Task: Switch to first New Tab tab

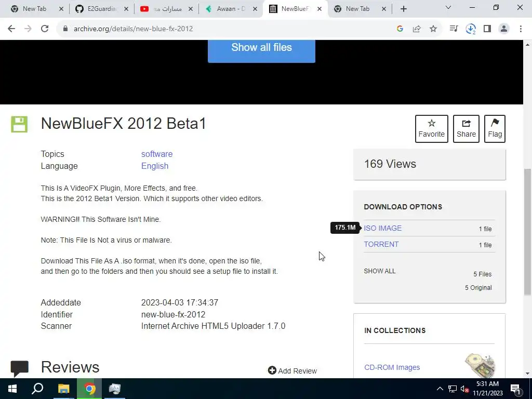Action: [34, 9]
